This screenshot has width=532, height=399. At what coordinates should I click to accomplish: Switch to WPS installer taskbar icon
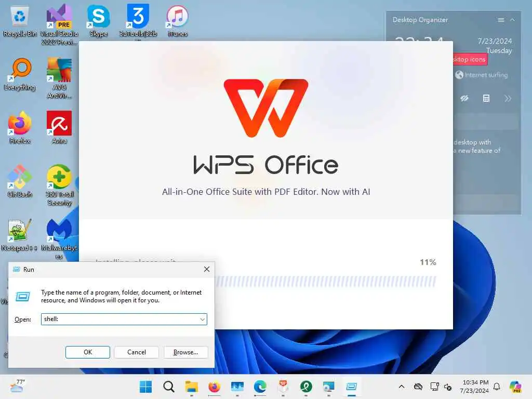(283, 387)
